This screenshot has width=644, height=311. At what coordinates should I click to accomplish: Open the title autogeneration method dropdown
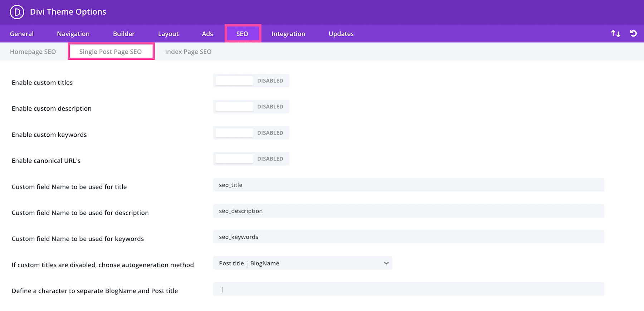tap(302, 263)
